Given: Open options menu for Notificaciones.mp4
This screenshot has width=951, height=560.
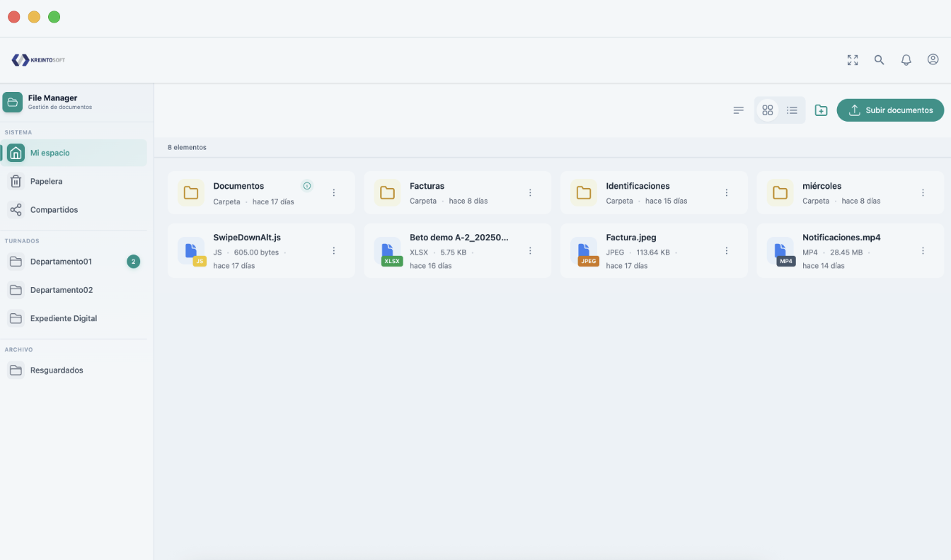Looking at the screenshot, I should click(923, 251).
